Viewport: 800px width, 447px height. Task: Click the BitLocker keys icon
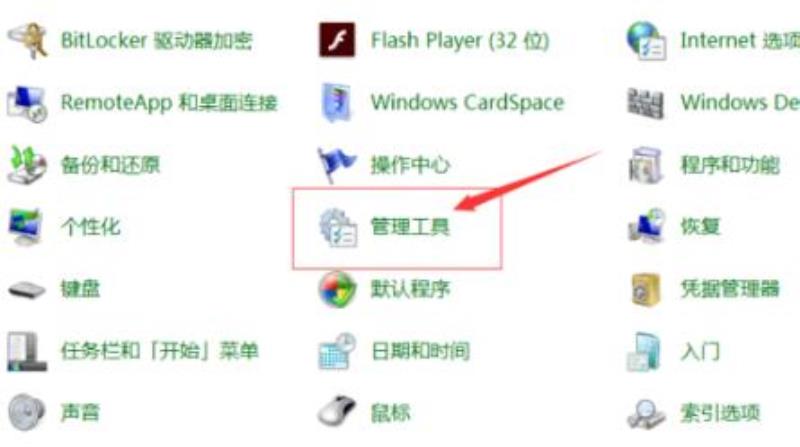28,40
